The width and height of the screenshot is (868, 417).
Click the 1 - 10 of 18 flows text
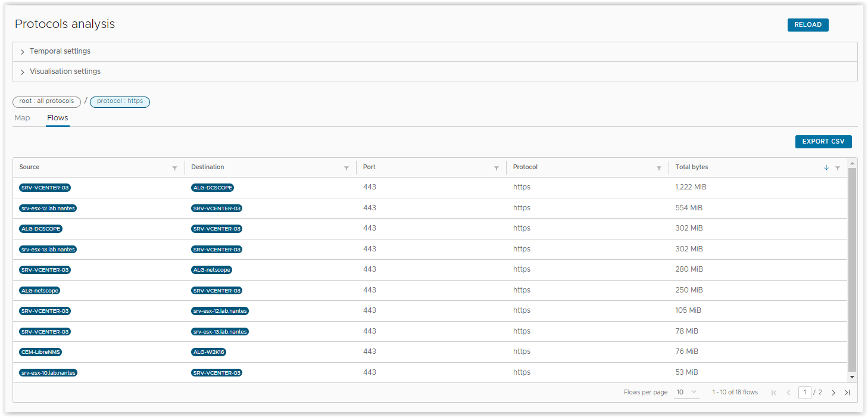pyautogui.click(x=735, y=393)
